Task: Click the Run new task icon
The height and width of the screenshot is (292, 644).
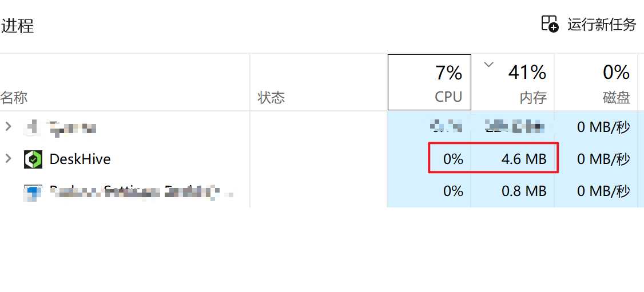Action: [x=549, y=24]
